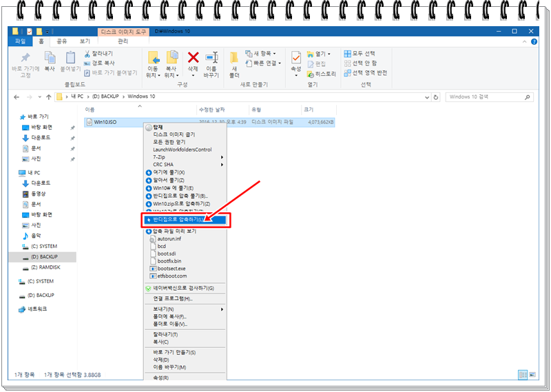Click the ribbon 복사 copy icon
The width and height of the screenshot is (551, 392).
click(50, 57)
